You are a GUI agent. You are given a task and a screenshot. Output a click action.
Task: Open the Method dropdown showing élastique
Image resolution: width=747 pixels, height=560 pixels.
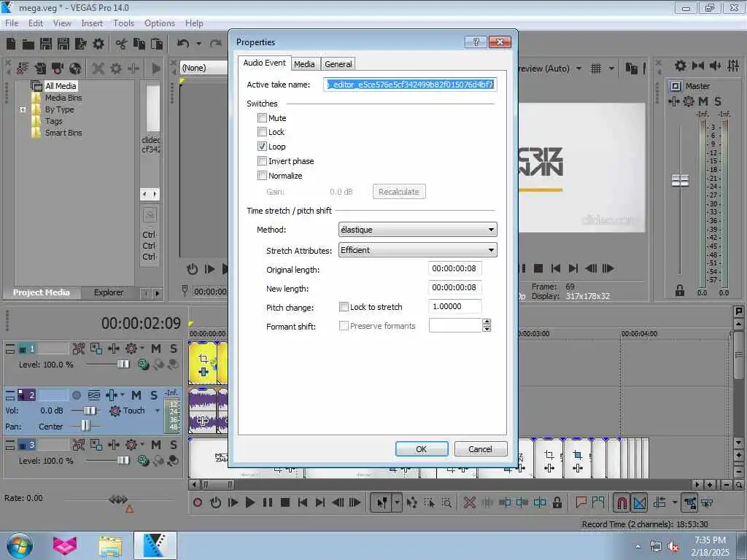click(417, 230)
